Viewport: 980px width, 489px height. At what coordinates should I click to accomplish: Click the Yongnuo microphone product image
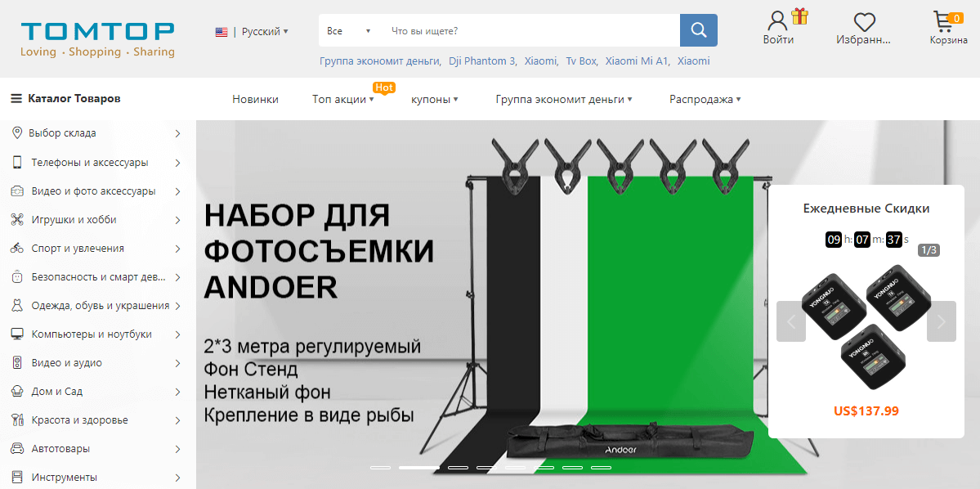coord(866,328)
